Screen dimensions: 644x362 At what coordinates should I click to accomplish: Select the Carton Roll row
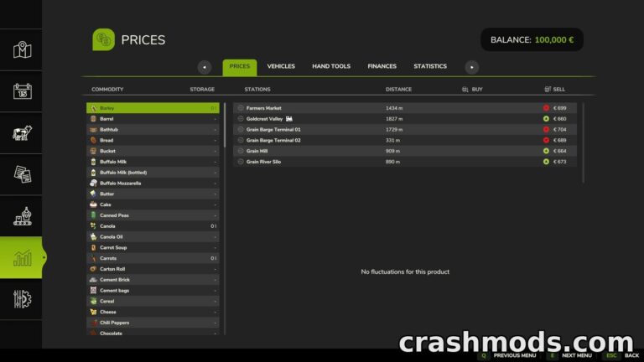[153, 269]
